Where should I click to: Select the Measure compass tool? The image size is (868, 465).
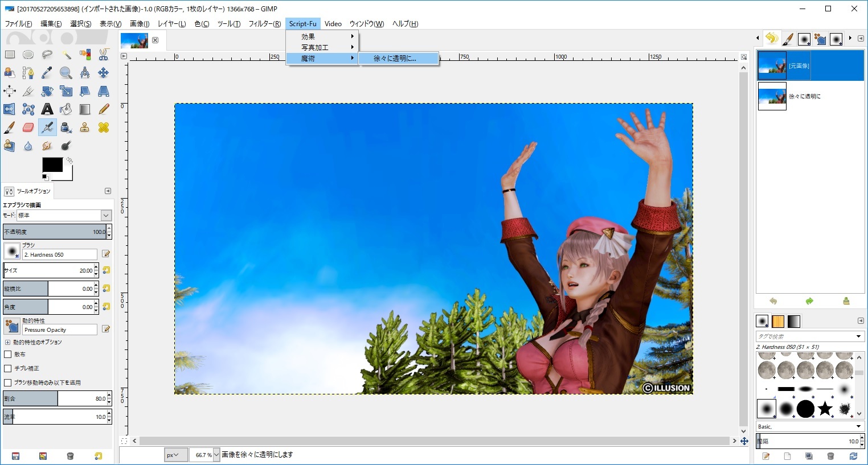pyautogui.click(x=85, y=73)
